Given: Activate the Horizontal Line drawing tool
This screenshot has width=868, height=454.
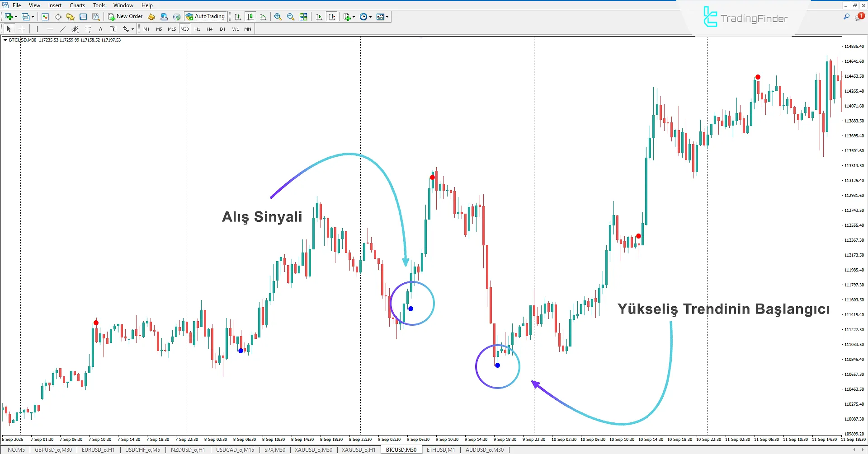Looking at the screenshot, I should tap(50, 29).
